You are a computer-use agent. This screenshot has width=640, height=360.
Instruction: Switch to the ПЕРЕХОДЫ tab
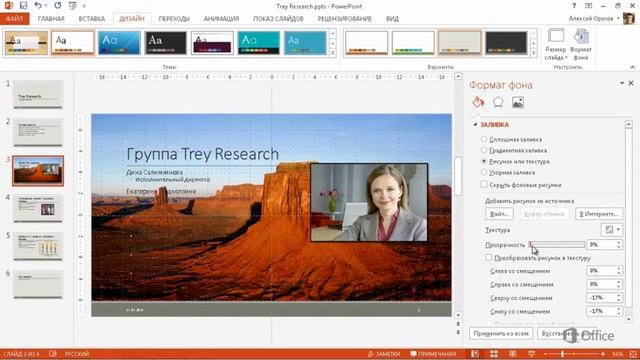174,19
